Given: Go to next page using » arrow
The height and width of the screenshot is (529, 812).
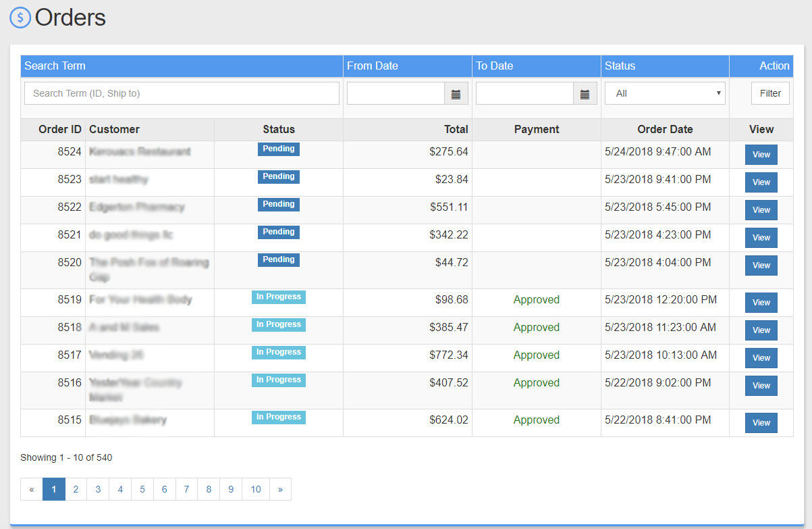Looking at the screenshot, I should [280, 489].
